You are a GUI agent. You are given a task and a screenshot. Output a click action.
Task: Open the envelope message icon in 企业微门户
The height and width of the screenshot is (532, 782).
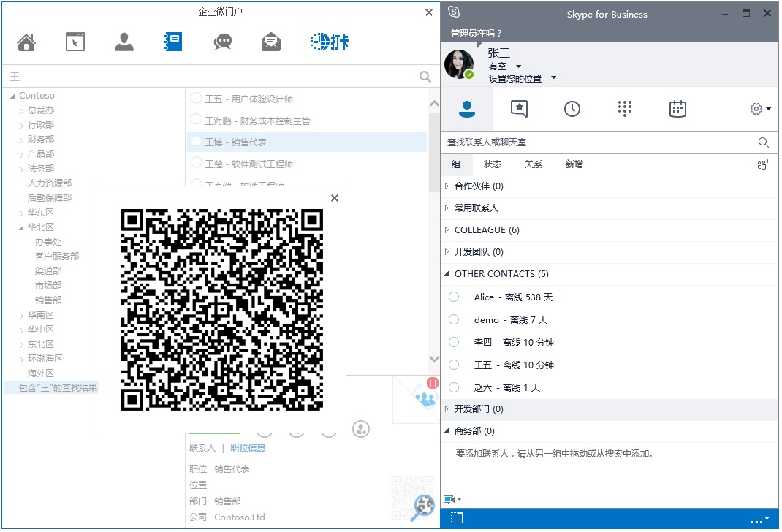coord(271,42)
